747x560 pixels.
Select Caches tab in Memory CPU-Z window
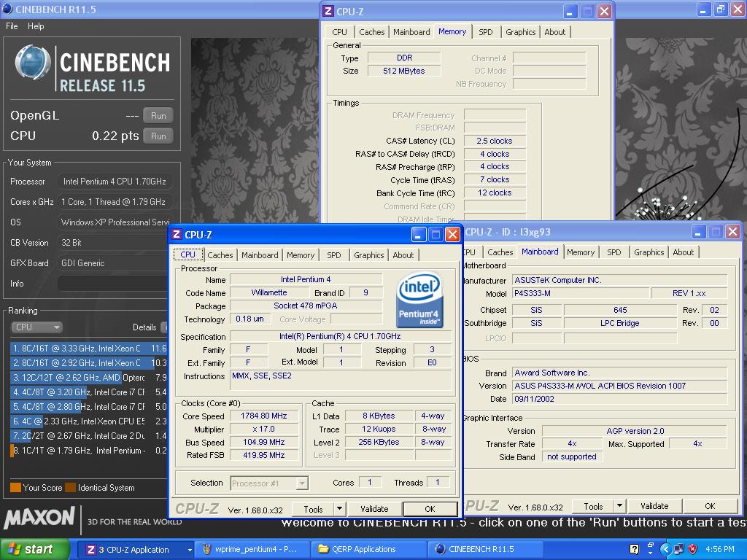click(371, 32)
